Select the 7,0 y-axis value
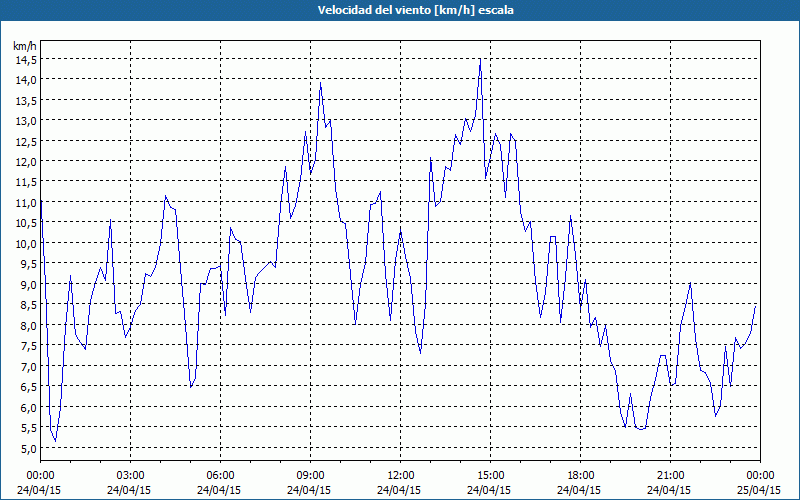 tap(28, 366)
